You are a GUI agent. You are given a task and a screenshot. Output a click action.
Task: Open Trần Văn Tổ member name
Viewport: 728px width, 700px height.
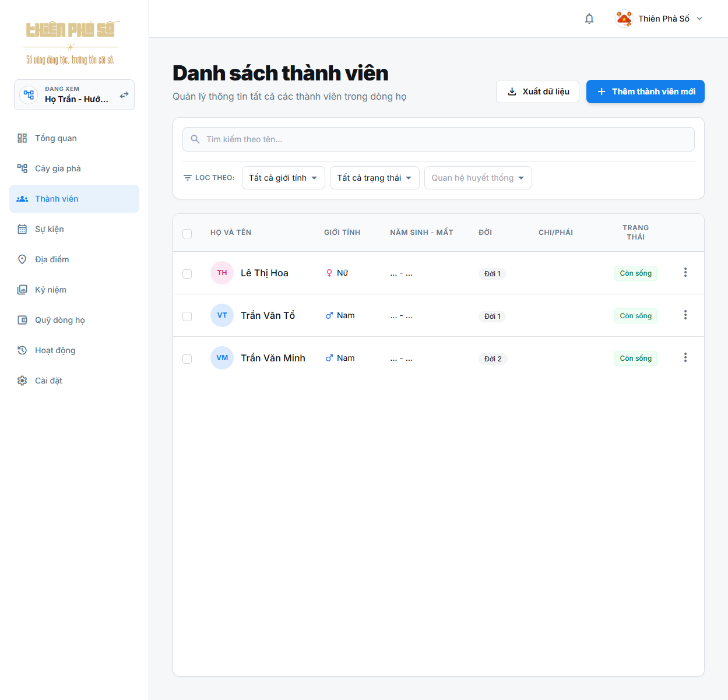click(268, 315)
